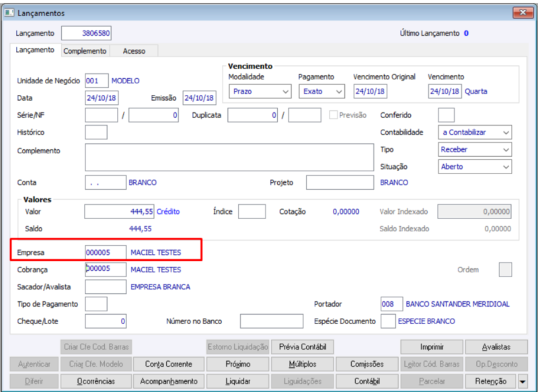Click the Série field before the slash
Screen dimensions: 538x392
pos(102,115)
